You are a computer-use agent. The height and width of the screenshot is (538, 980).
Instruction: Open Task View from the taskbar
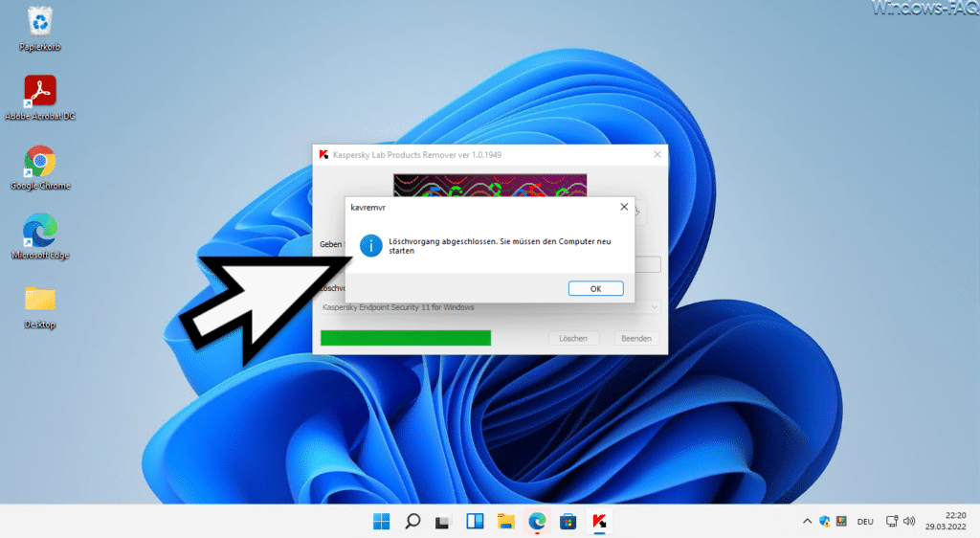coord(443,521)
